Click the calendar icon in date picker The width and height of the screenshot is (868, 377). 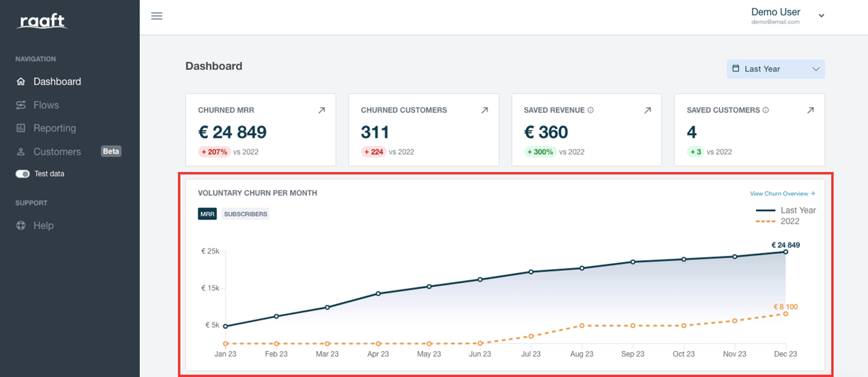pos(736,69)
